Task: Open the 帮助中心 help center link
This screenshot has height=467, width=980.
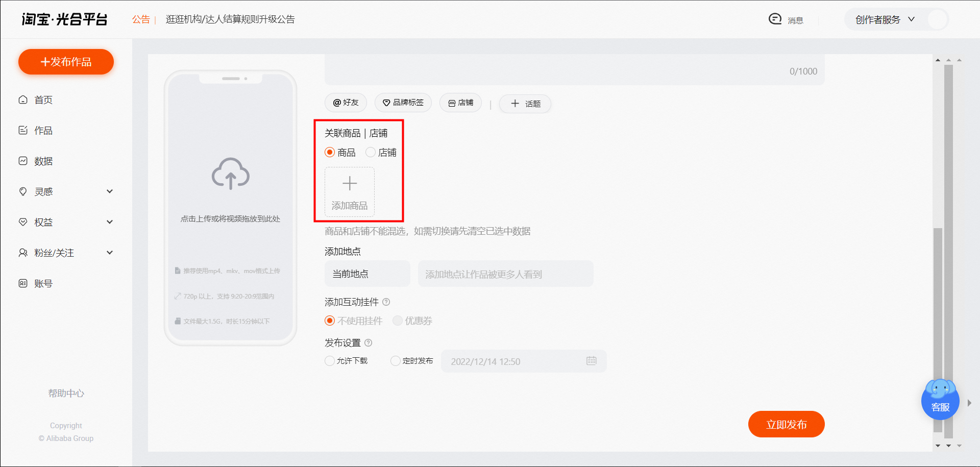Action: coord(66,394)
